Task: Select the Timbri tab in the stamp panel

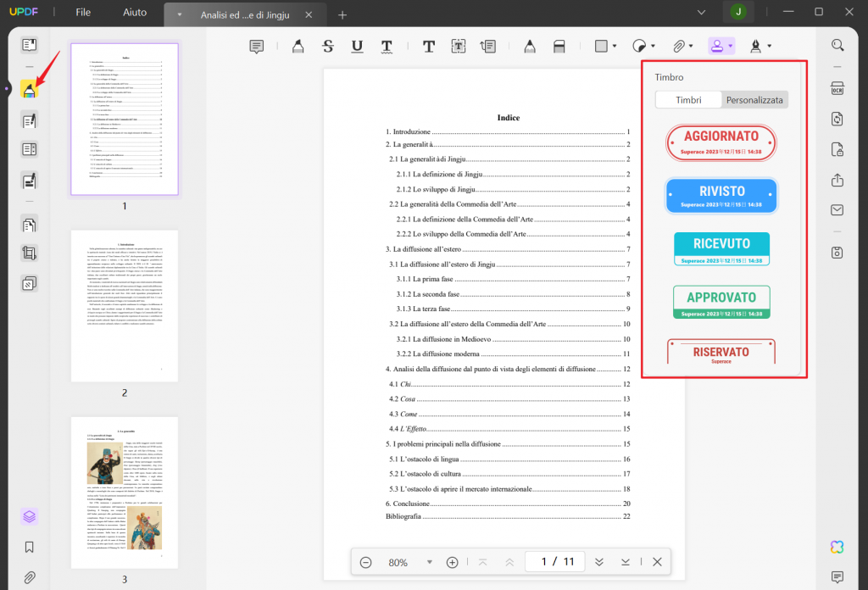Action: (688, 99)
